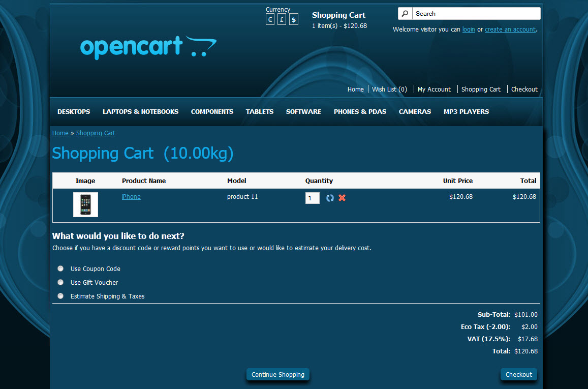Click the OpenCart logo
588x389 pixels.
click(x=148, y=47)
